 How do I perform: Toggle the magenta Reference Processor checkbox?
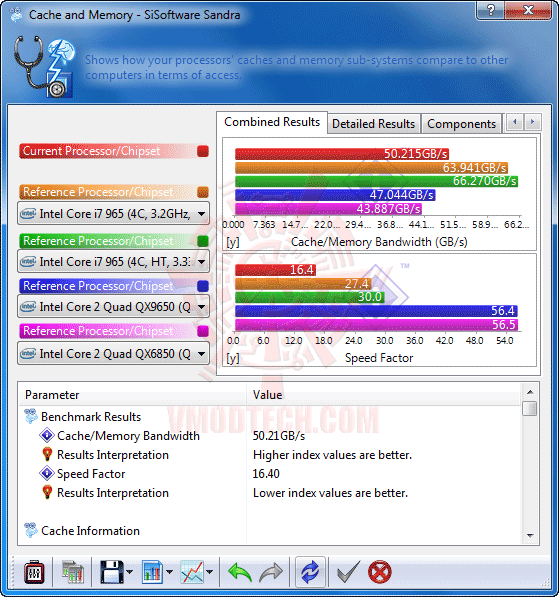[203, 331]
